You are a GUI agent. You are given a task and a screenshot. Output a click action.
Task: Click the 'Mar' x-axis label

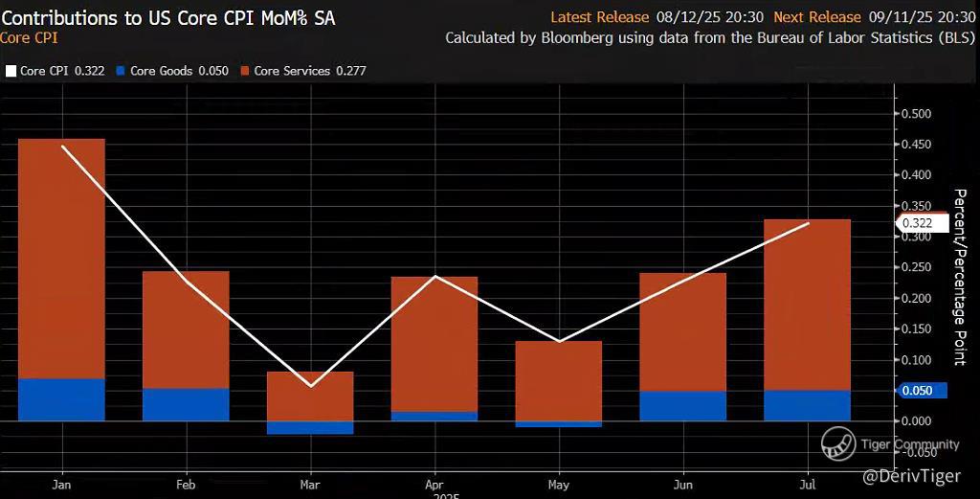[x=310, y=485]
